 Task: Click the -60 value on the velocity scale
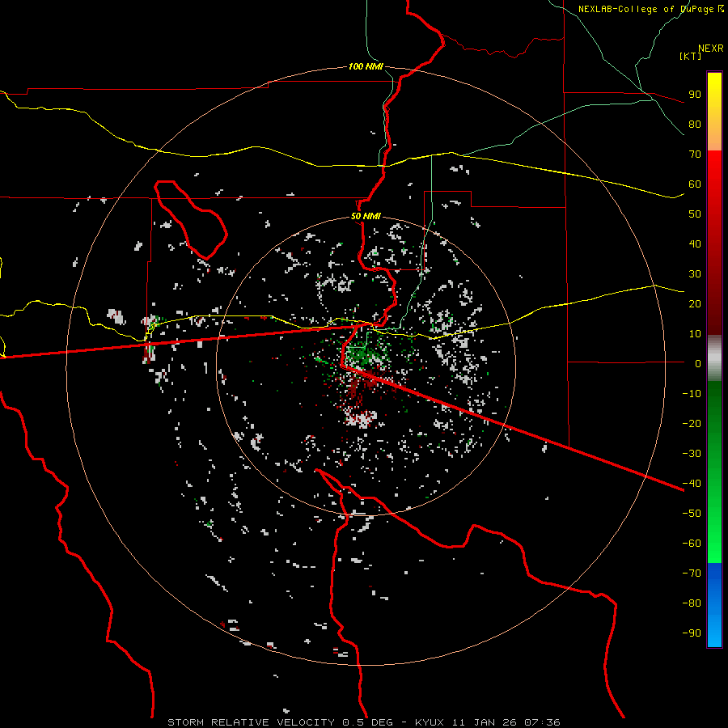[692, 544]
